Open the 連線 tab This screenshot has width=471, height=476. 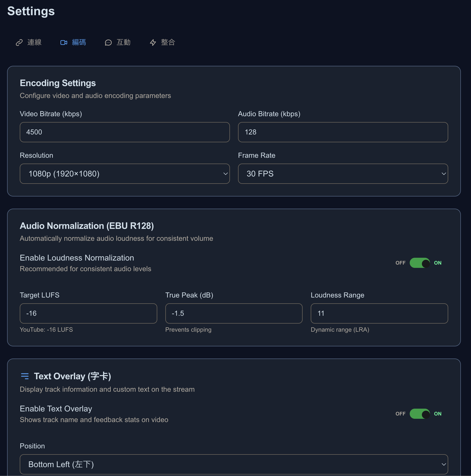[x=34, y=43]
